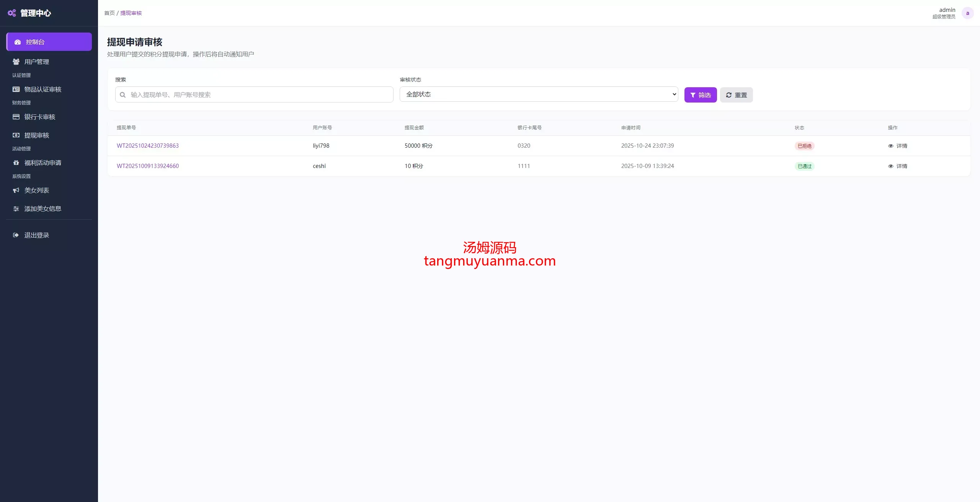Open withdrawal order WT20251024230739863 link

[148, 146]
